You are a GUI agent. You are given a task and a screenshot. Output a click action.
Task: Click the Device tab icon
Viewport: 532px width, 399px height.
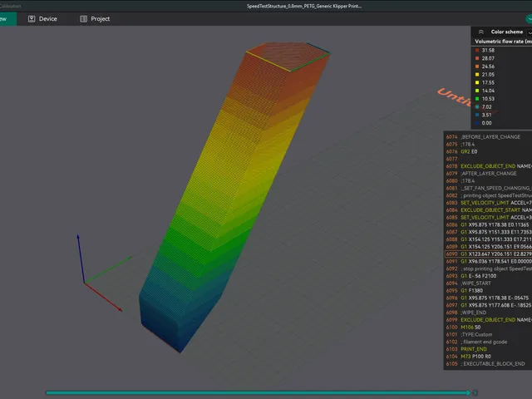(32, 19)
